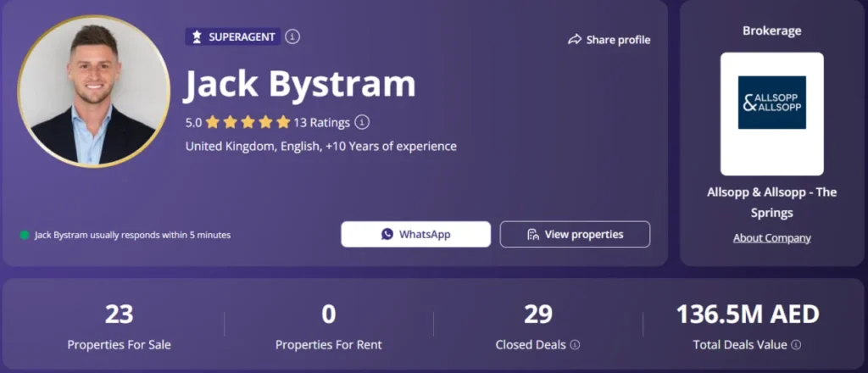The height and width of the screenshot is (373, 868).
Task: Click Jack Bystram's profile photo
Action: [x=94, y=91]
